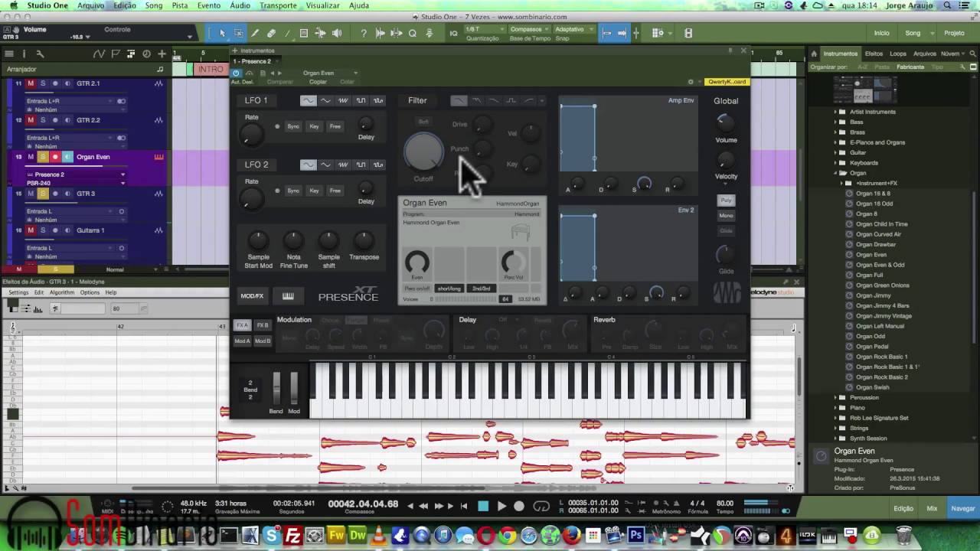Toggle the instrument power bypass button

[236, 73]
